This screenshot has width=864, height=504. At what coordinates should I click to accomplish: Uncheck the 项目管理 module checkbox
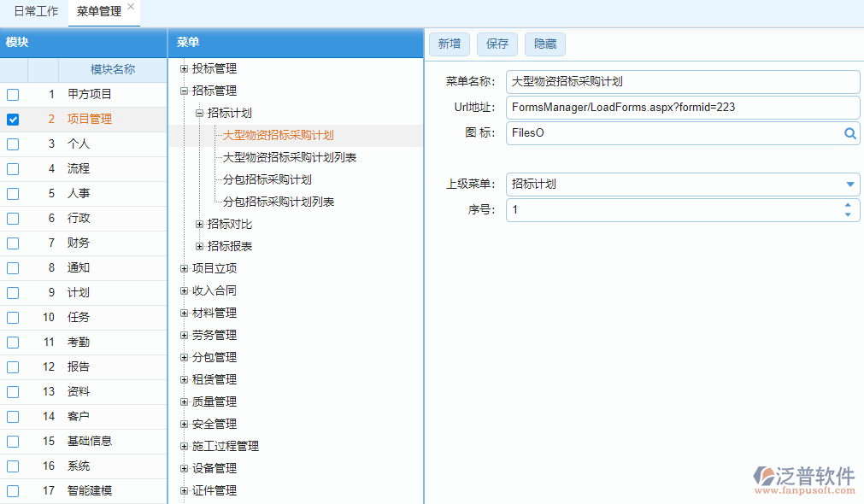13,120
